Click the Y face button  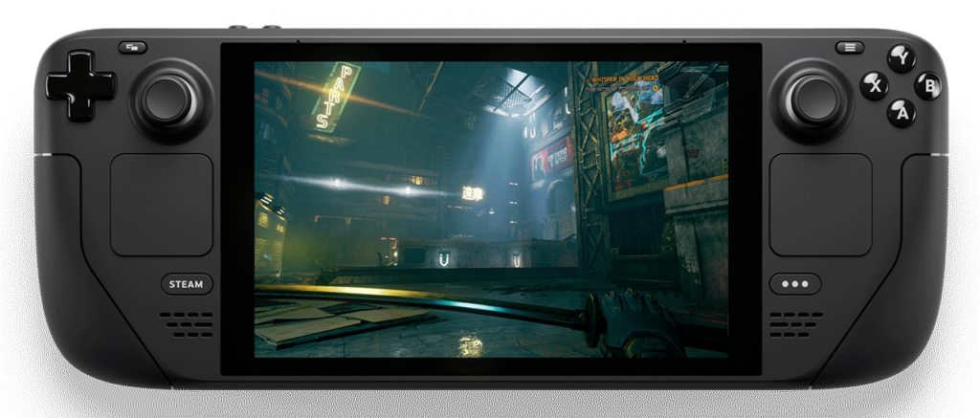tap(902, 58)
